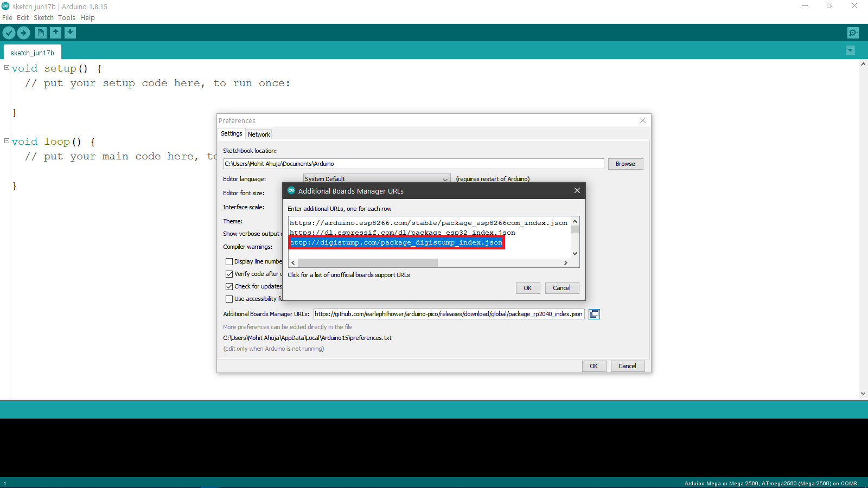This screenshot has height=488, width=868.
Task: Click the 'void setup()' code line
Action: tap(57, 68)
